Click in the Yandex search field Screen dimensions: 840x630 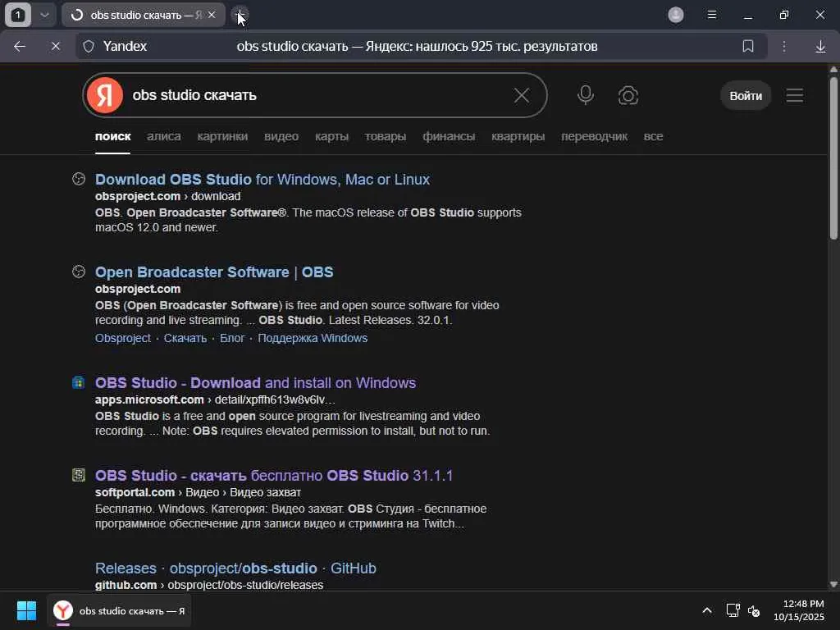tap(316, 95)
